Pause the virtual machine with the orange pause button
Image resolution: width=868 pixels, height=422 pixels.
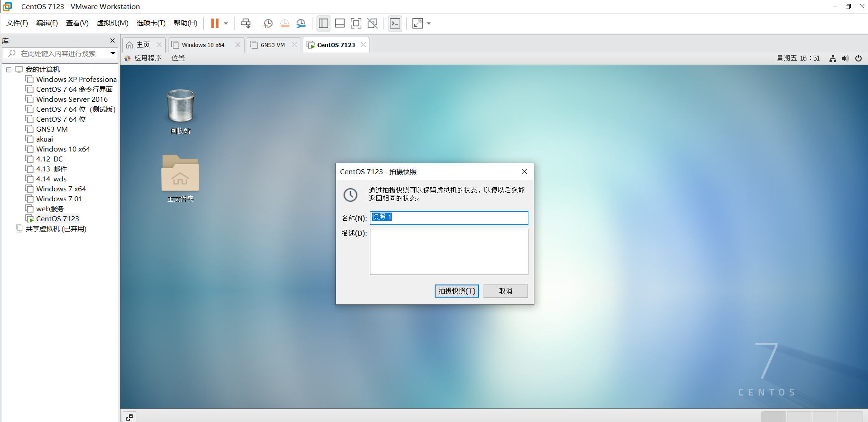(215, 23)
